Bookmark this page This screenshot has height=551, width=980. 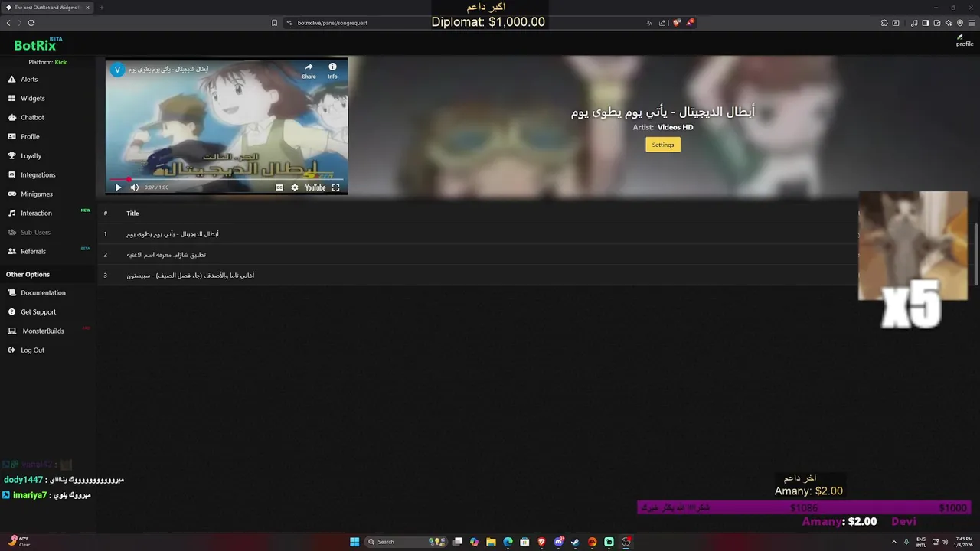pyautogui.click(x=274, y=23)
